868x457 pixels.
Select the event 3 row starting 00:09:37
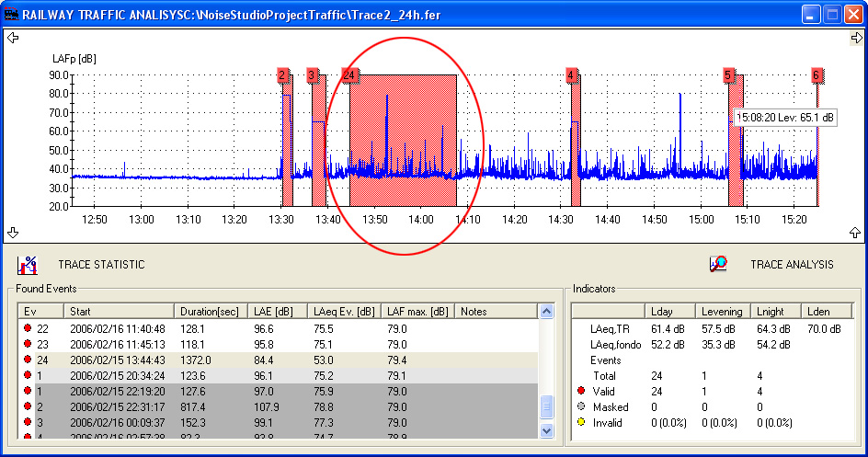[278, 422]
